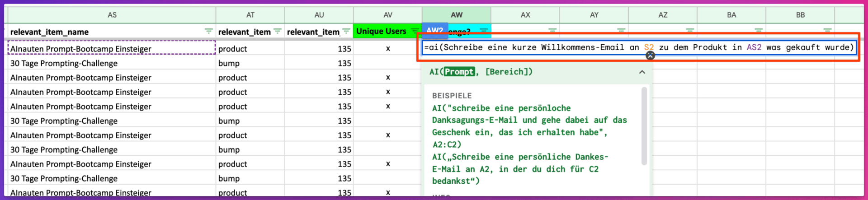This screenshot has height=200, width=868.
Task: Click second AI example about Dankes-E-Mail an A2
Action: 520,169
